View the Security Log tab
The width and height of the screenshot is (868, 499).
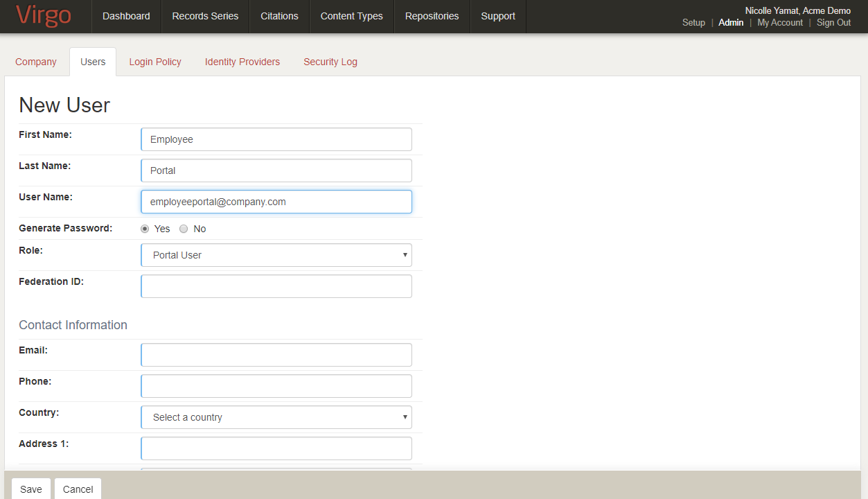pos(330,62)
